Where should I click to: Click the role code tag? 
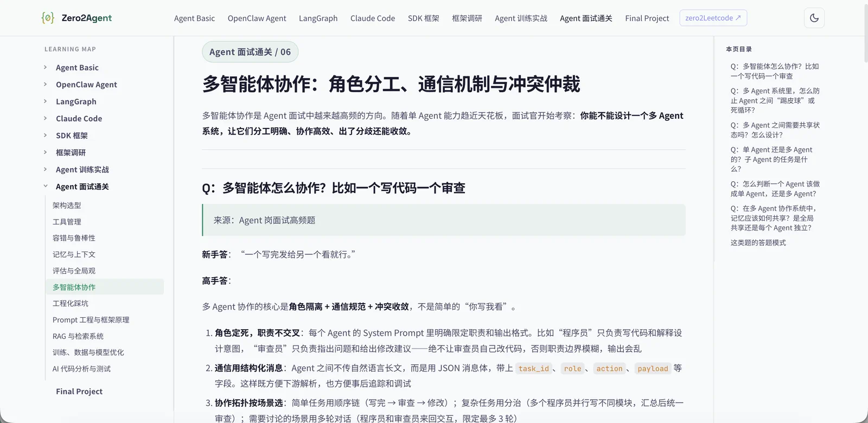[572, 369]
